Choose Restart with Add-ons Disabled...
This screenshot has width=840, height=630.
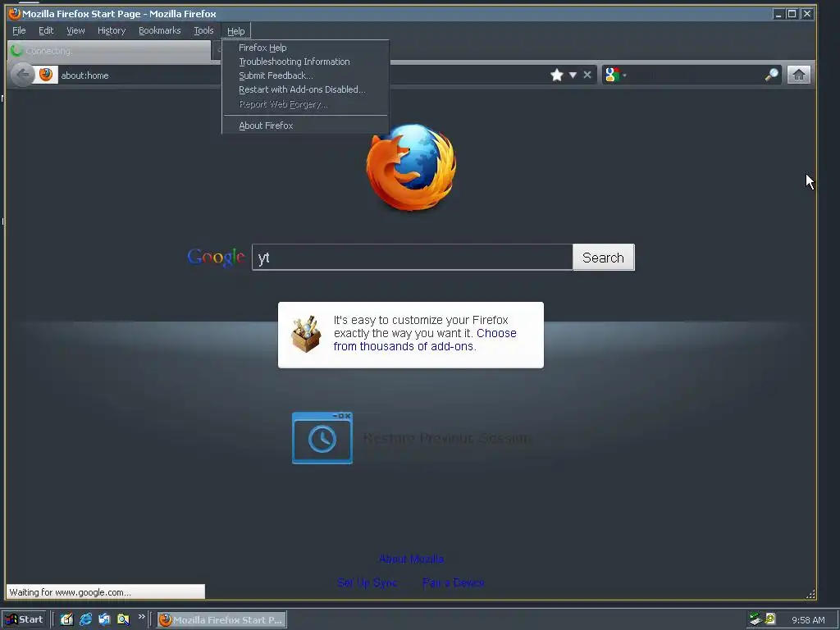(x=305, y=89)
